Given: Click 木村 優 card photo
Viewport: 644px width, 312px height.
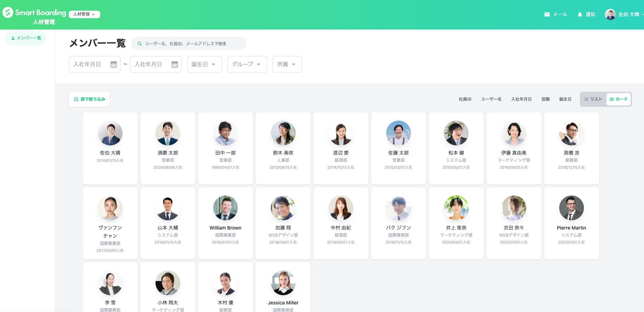Looking at the screenshot, I should pos(226,283).
